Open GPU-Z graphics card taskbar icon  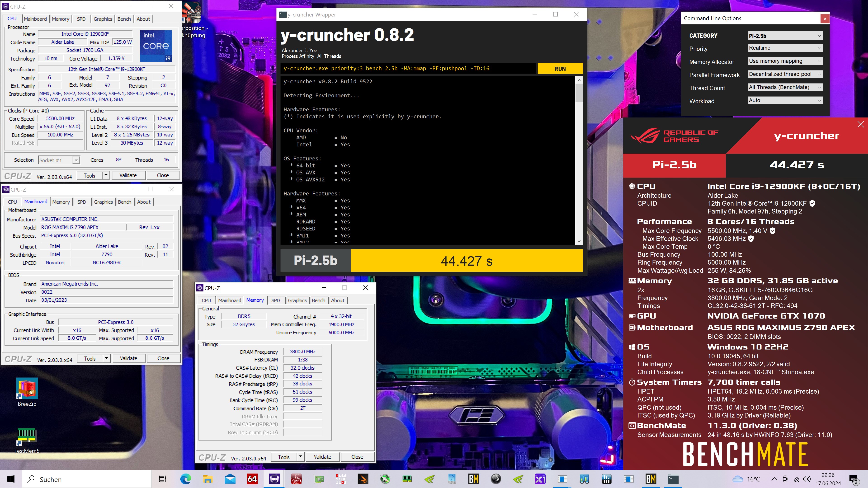[319, 479]
